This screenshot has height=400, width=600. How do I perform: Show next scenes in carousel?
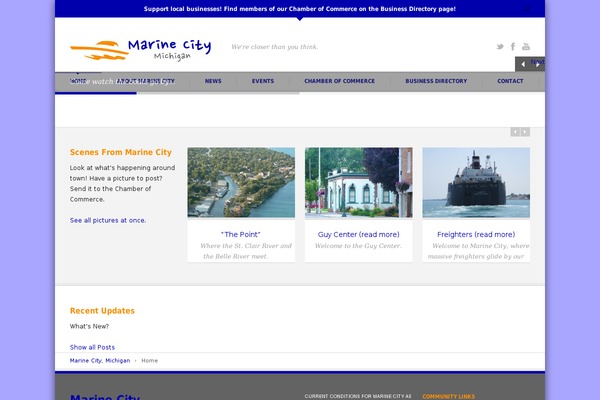(525, 132)
